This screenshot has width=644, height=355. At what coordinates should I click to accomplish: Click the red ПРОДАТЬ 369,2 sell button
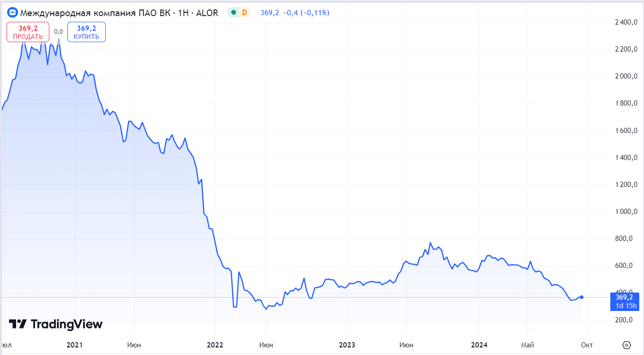pyautogui.click(x=28, y=32)
